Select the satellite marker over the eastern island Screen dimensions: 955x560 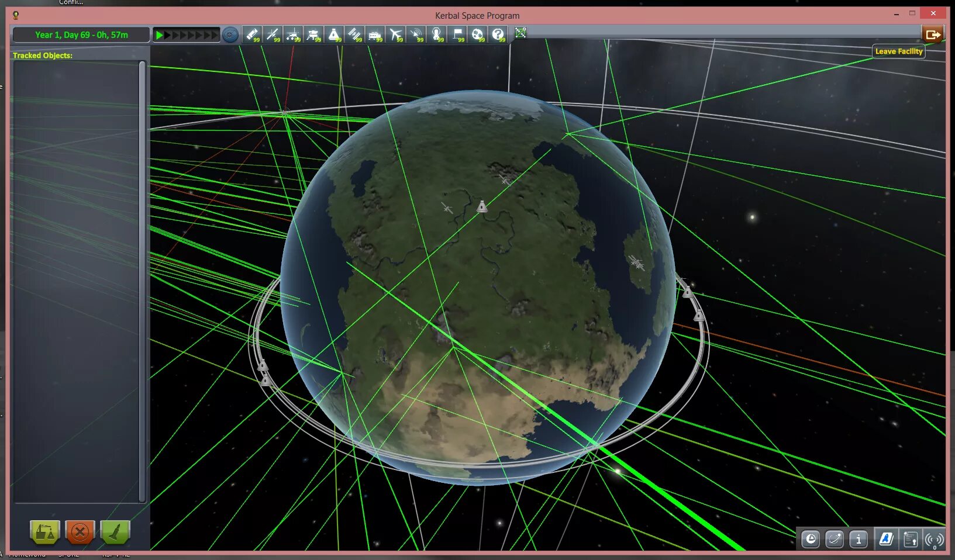[636, 262]
